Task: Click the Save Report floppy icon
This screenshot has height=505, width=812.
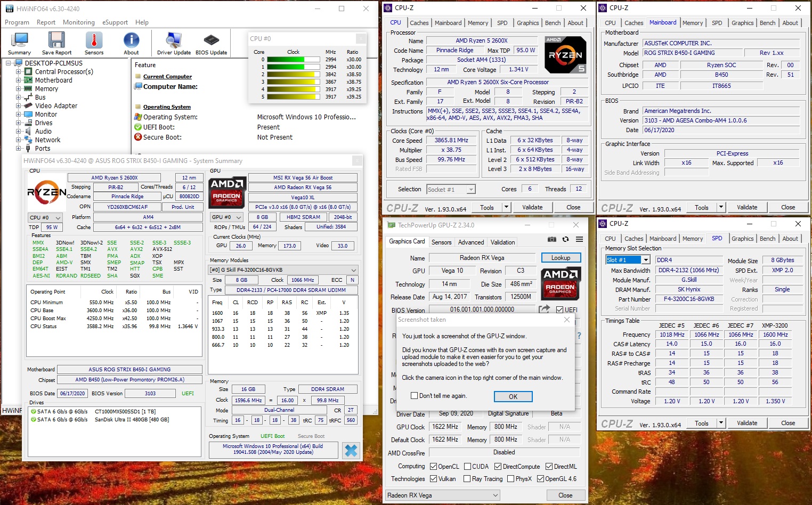Action: [56, 43]
